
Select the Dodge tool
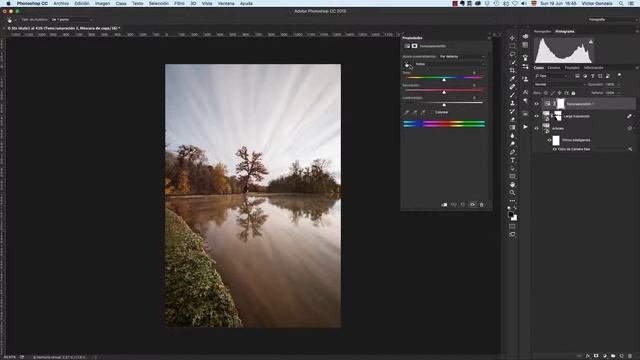coord(512,144)
